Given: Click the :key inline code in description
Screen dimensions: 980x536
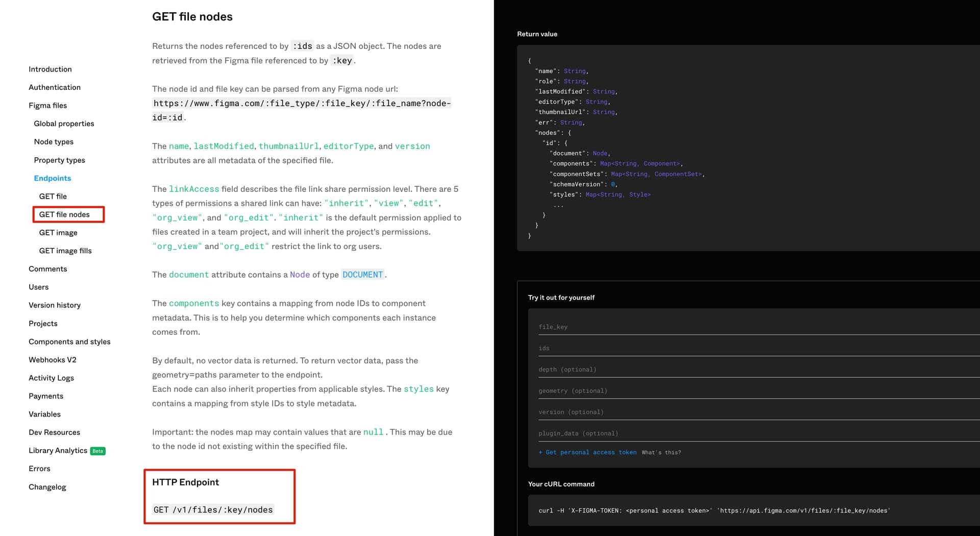Looking at the screenshot, I should click(x=342, y=60).
